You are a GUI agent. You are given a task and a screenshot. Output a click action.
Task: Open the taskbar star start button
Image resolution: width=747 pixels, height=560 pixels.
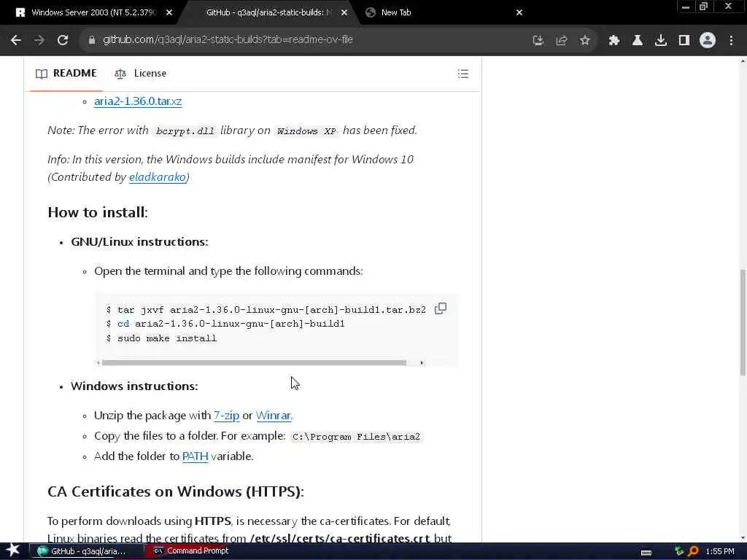click(13, 551)
